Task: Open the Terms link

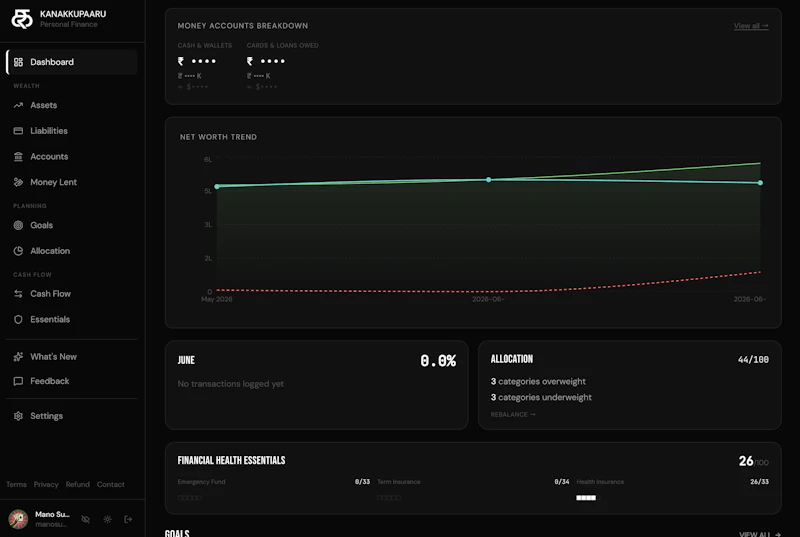Action: coord(16,484)
